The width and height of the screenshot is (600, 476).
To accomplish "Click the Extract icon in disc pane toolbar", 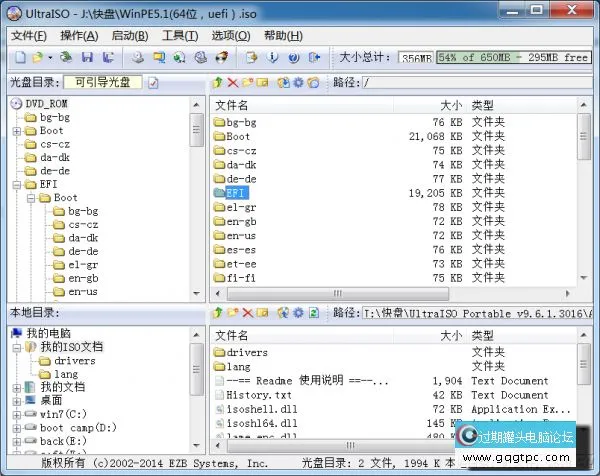I will (x=283, y=82).
